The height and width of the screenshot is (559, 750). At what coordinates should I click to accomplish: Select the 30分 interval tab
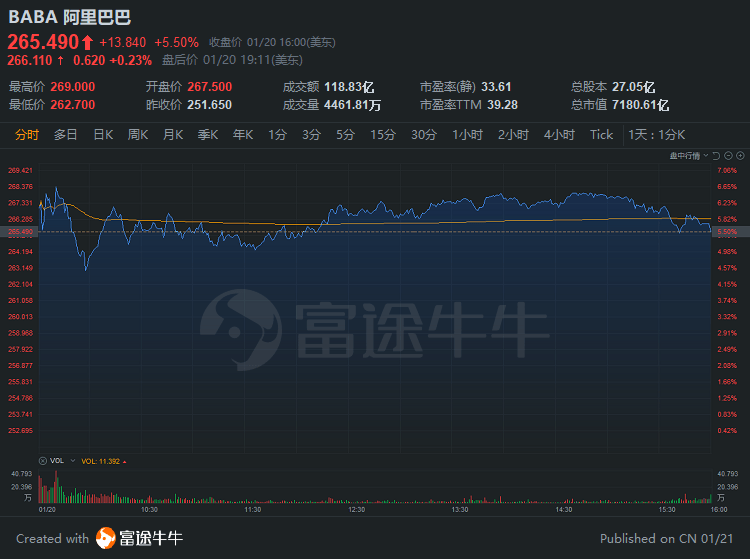424,135
